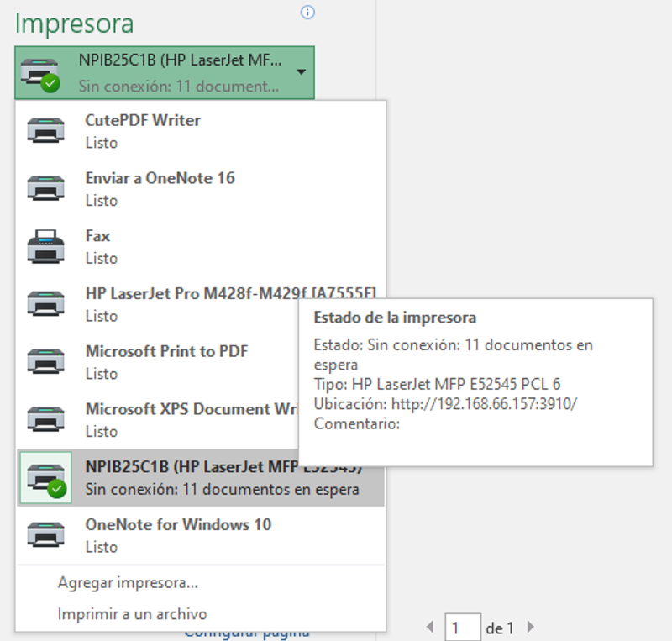This screenshot has height=641, width=672.
Task: Click the 'Estado de la impresora' tooltip title
Action: [395, 318]
